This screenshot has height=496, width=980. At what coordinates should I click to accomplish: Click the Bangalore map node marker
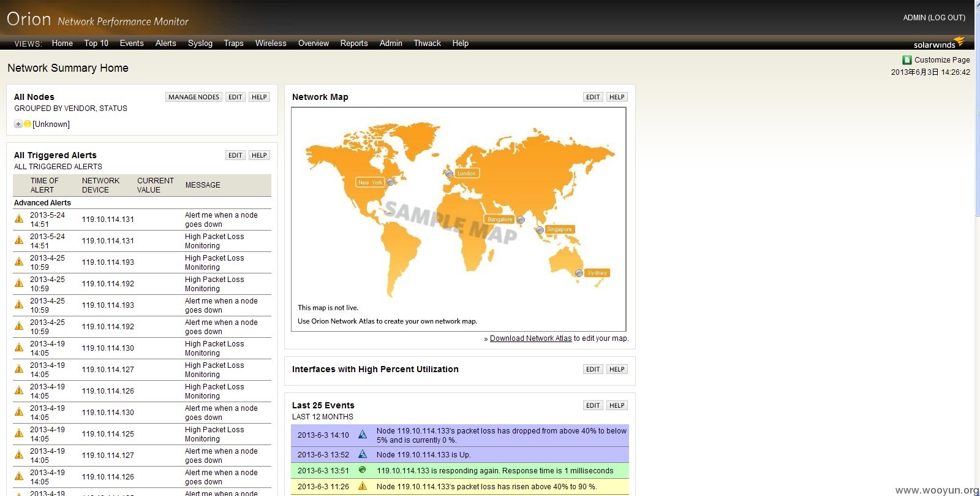(521, 219)
